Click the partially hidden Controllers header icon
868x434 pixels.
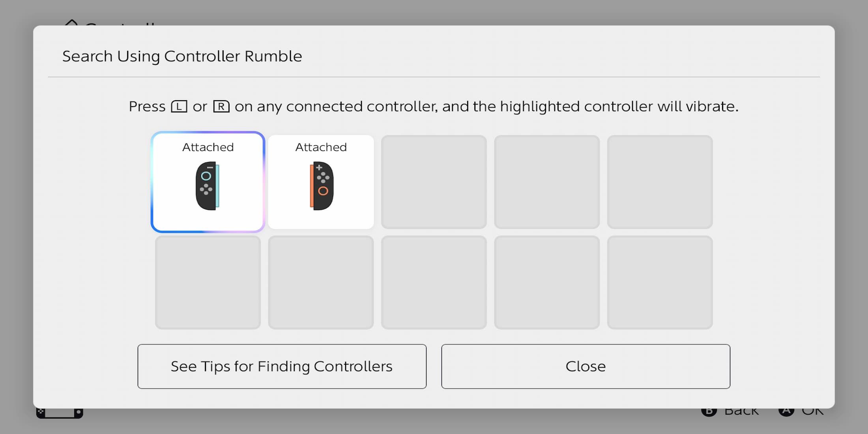click(x=71, y=22)
